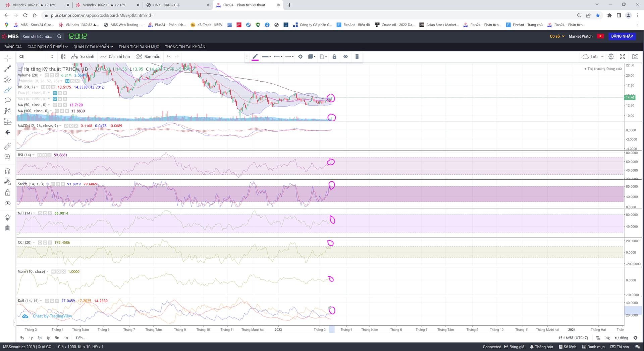644x351 pixels.
Task: Open Phân Tích Danh Mục menu
Action: click(x=139, y=47)
